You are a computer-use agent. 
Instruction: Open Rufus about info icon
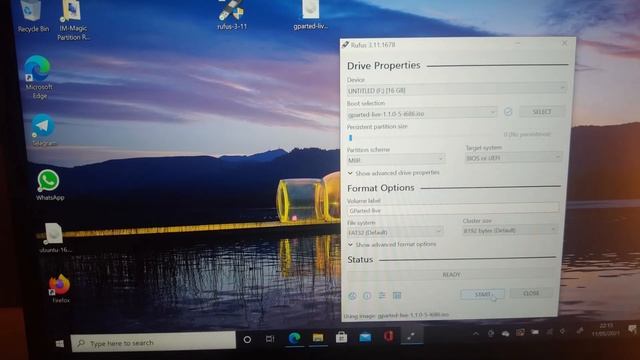tap(367, 296)
